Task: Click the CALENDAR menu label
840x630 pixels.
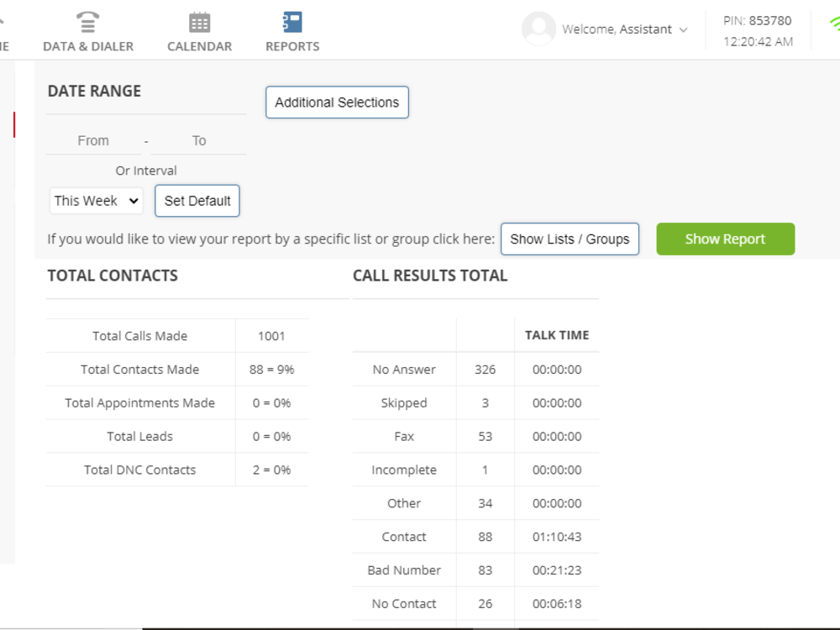Action: point(199,46)
